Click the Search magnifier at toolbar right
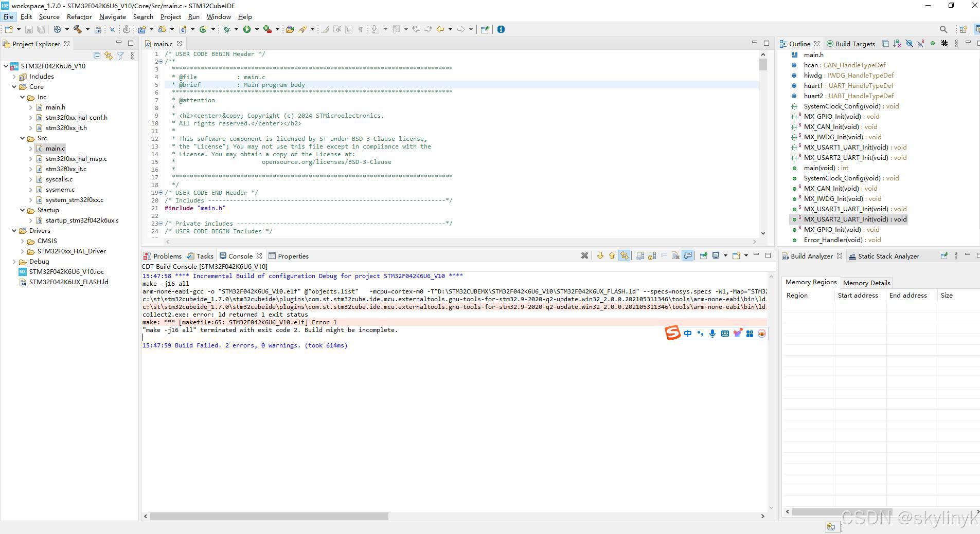Viewport: 980px width, 534px height. [943, 29]
